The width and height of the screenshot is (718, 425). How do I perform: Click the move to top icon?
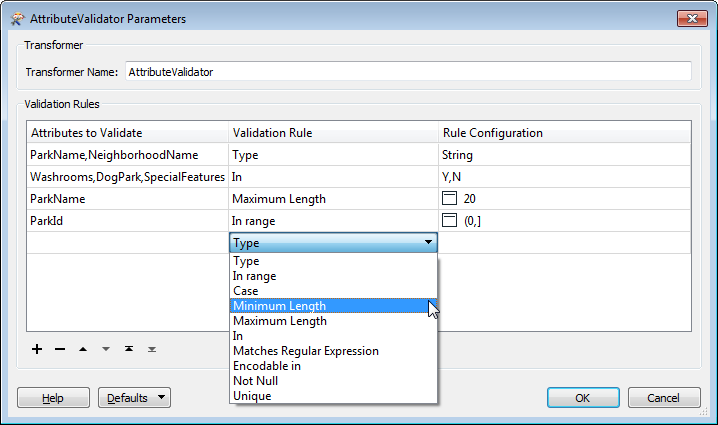(129, 349)
